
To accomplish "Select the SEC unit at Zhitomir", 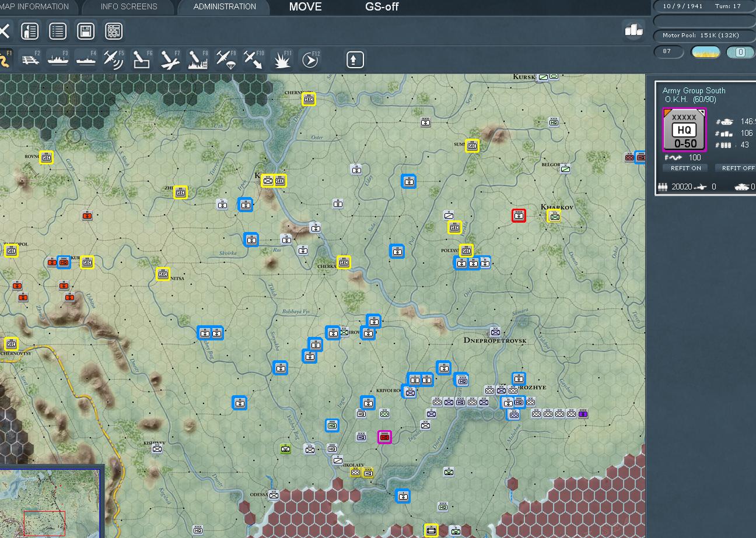I will (180, 192).
